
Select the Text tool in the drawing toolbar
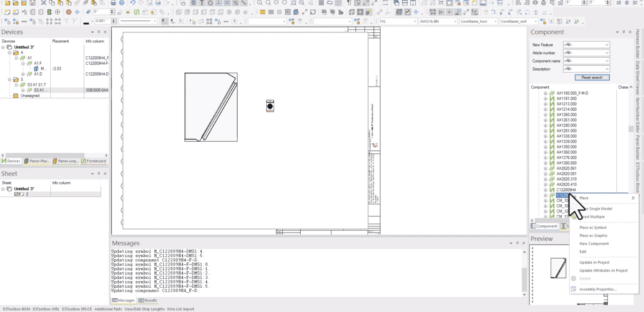(201, 3)
